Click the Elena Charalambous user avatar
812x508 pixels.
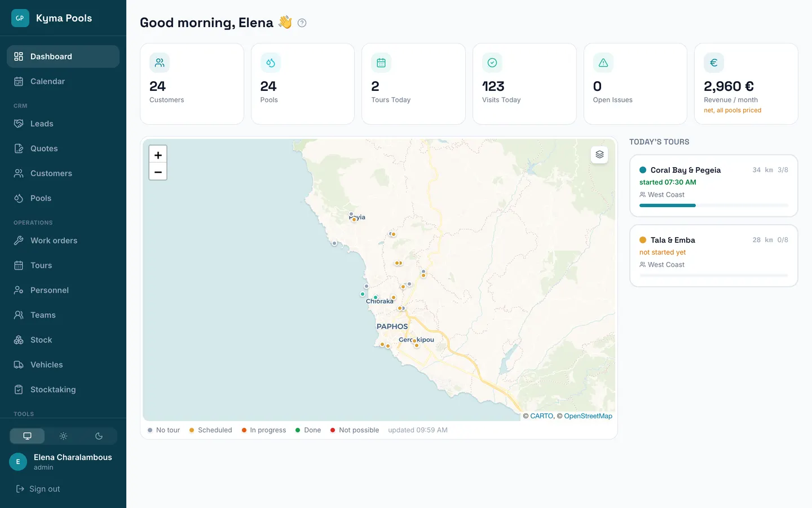[x=18, y=462]
